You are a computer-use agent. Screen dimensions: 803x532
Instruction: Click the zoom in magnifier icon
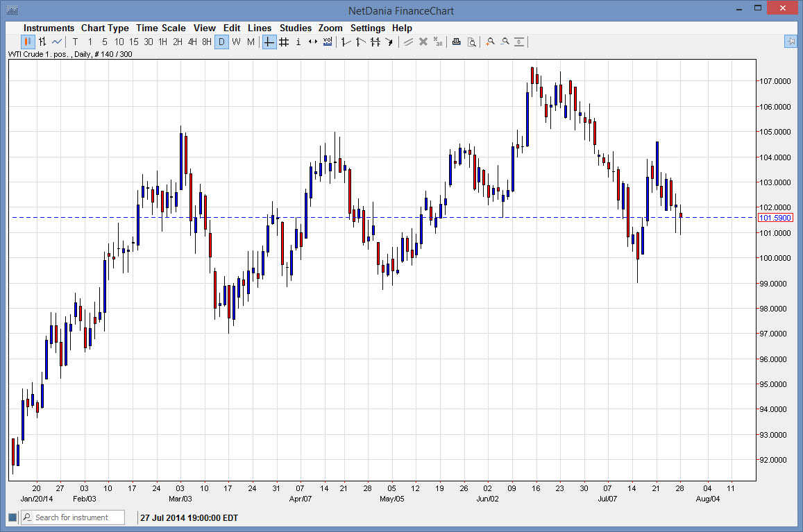click(x=489, y=42)
